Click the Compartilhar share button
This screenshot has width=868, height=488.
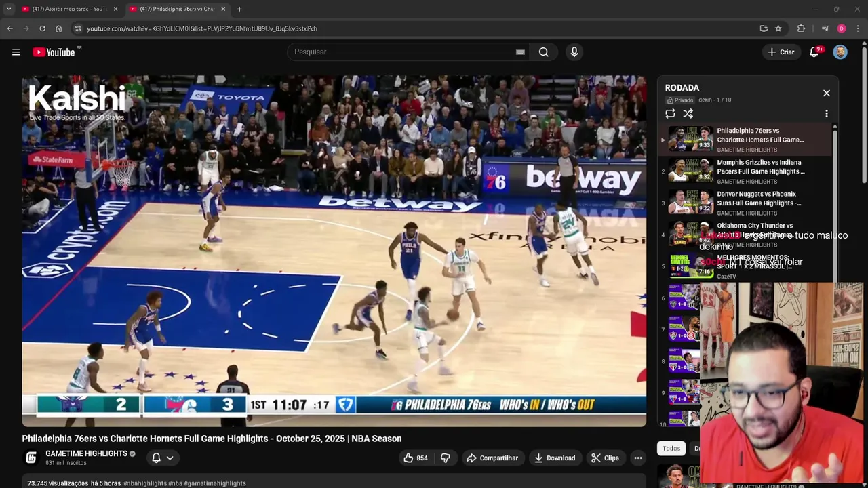pyautogui.click(x=493, y=458)
